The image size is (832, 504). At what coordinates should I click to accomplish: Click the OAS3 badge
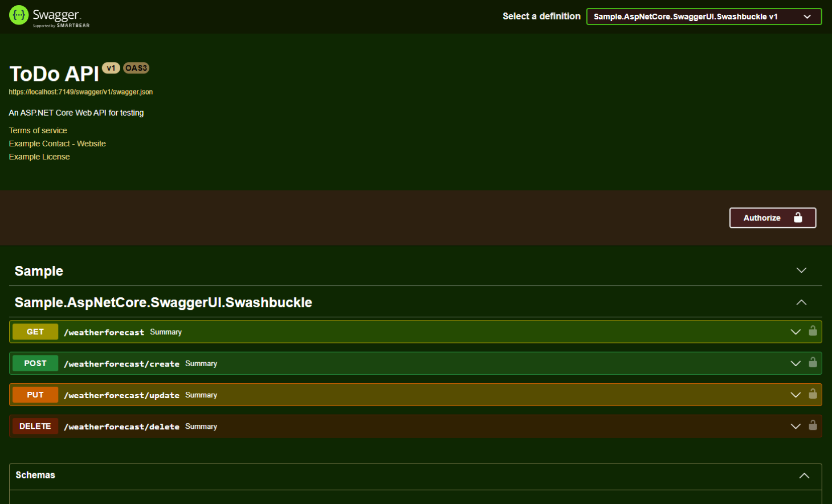coord(136,68)
